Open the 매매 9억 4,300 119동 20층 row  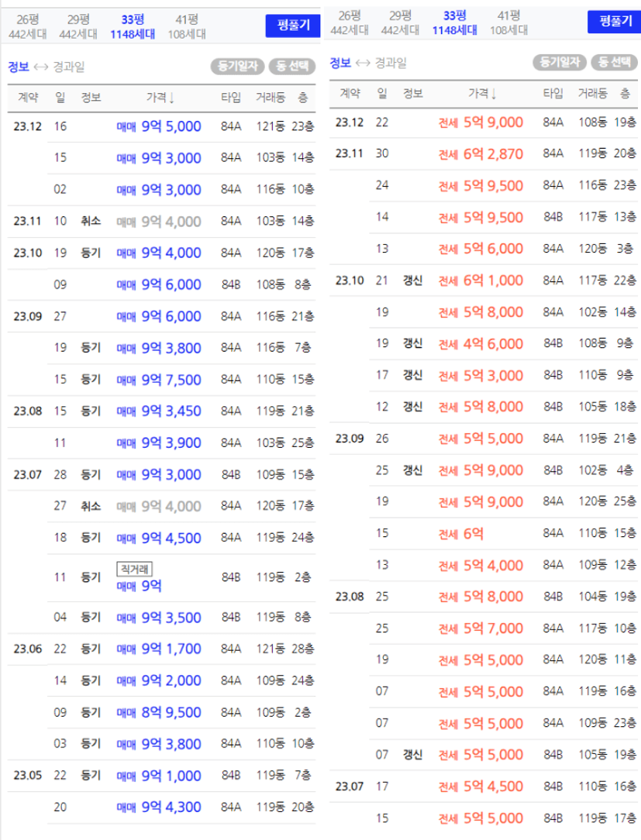coord(181,807)
